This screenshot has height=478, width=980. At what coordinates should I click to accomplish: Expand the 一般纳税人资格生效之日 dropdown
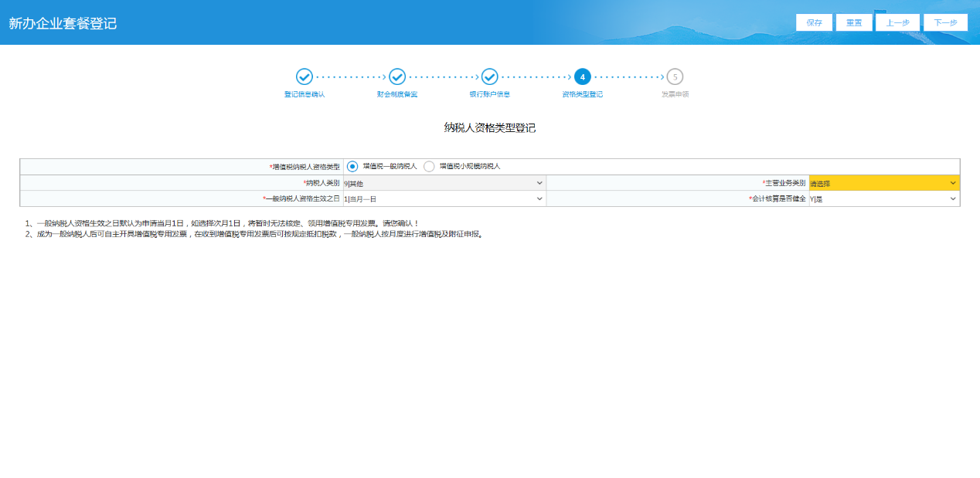(444, 198)
